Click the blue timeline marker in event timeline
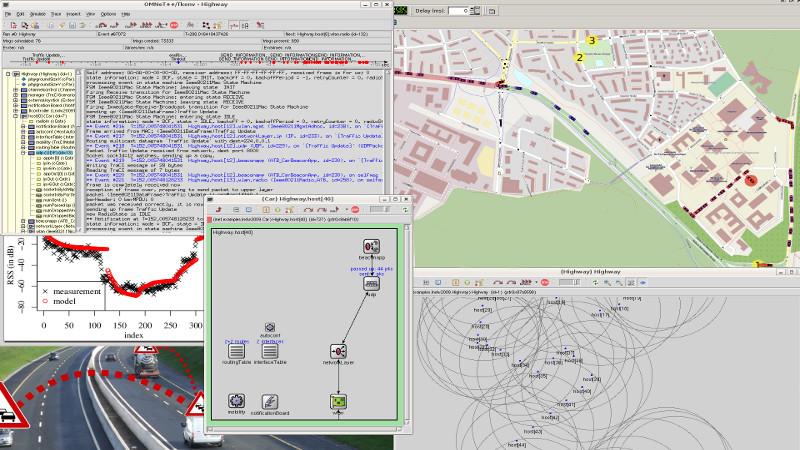Screen dimensions: 800x450 click(x=178, y=61)
